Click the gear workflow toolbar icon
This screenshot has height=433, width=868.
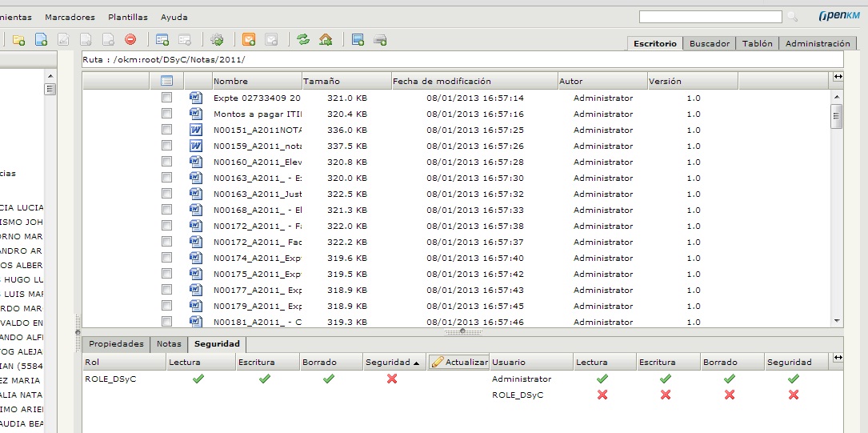(x=217, y=39)
